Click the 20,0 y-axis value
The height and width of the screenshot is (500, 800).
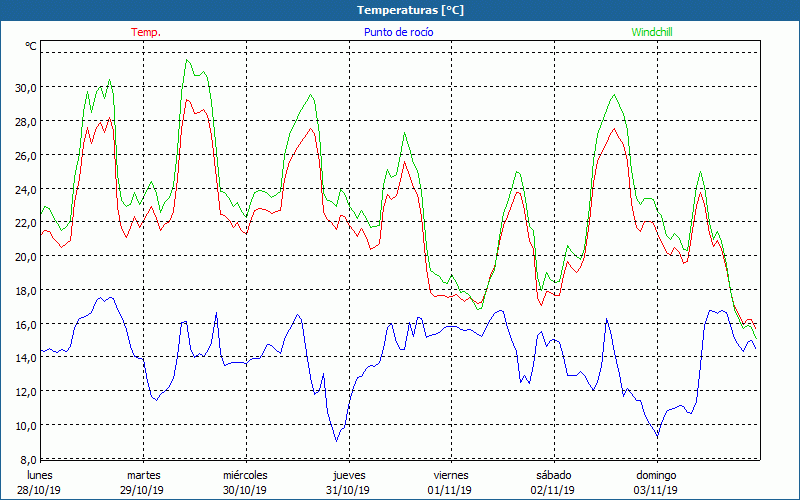pyautogui.click(x=26, y=257)
